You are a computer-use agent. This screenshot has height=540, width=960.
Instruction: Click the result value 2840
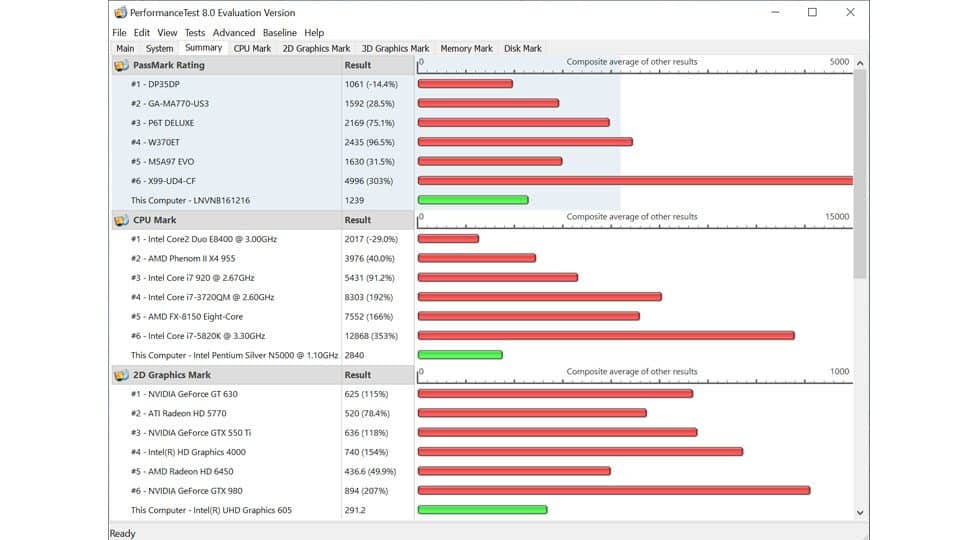(354, 355)
